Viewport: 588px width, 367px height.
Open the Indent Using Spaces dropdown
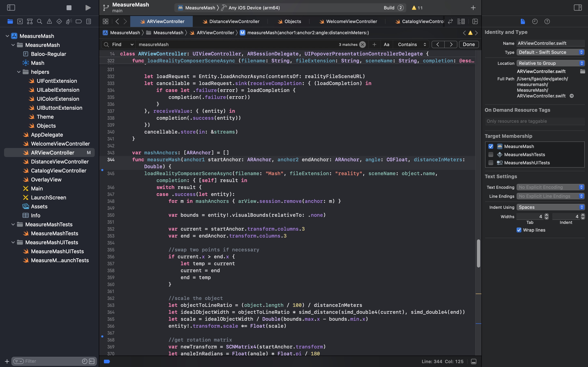click(x=550, y=207)
